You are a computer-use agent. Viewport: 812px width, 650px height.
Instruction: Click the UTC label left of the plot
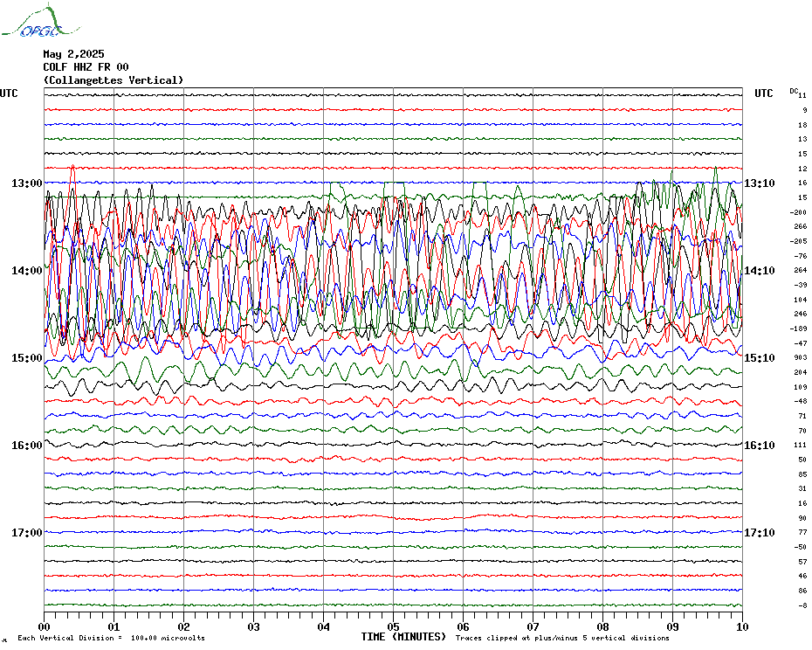[9, 93]
